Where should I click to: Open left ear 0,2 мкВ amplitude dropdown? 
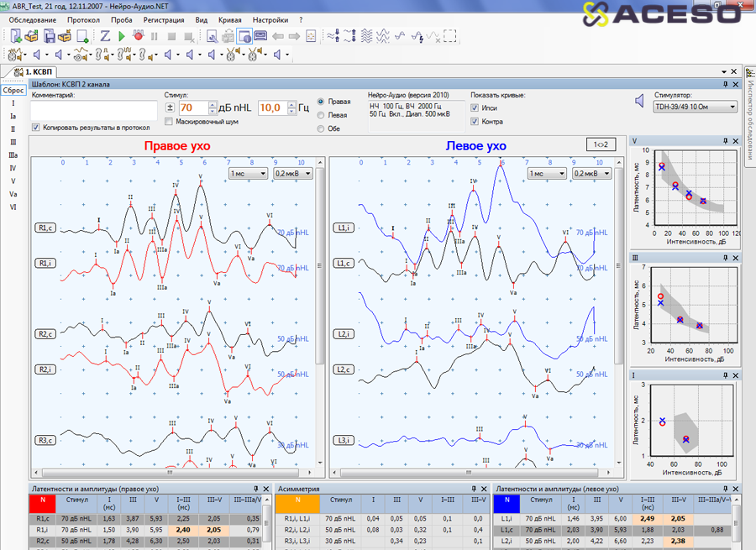[592, 173]
